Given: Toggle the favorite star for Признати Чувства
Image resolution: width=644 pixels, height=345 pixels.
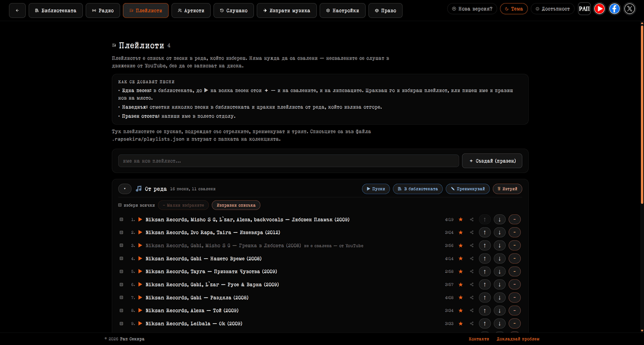Looking at the screenshot, I should pyautogui.click(x=460, y=271).
